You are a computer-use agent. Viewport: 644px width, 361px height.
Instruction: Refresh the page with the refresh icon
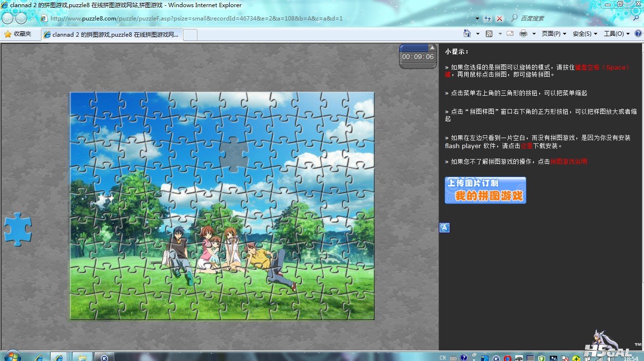pos(488,19)
